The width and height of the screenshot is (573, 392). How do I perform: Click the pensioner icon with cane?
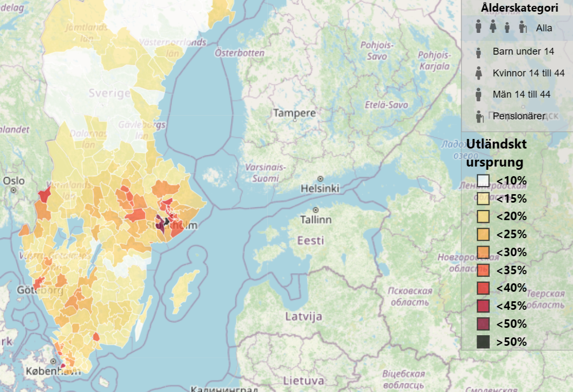[479, 116]
